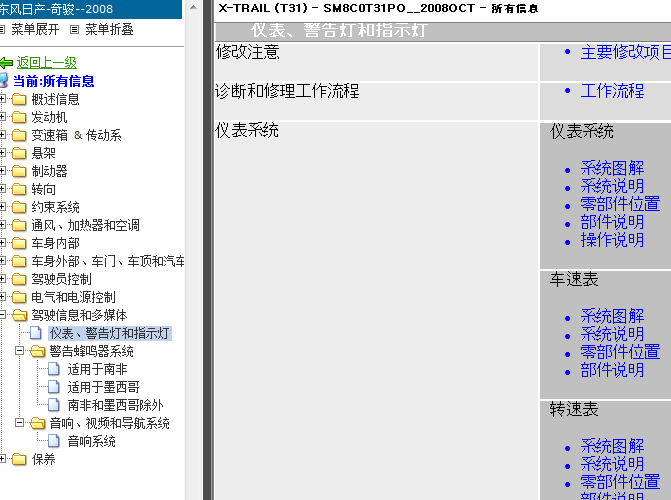Open 操作说明 under 仪表系统
Viewport: 671px width, 500px height.
point(612,240)
